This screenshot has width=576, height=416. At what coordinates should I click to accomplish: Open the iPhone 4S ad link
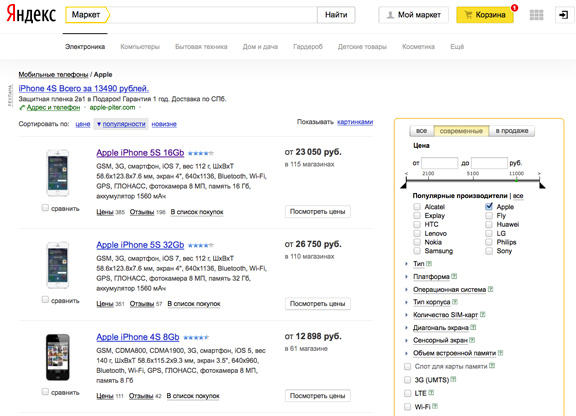(83, 89)
